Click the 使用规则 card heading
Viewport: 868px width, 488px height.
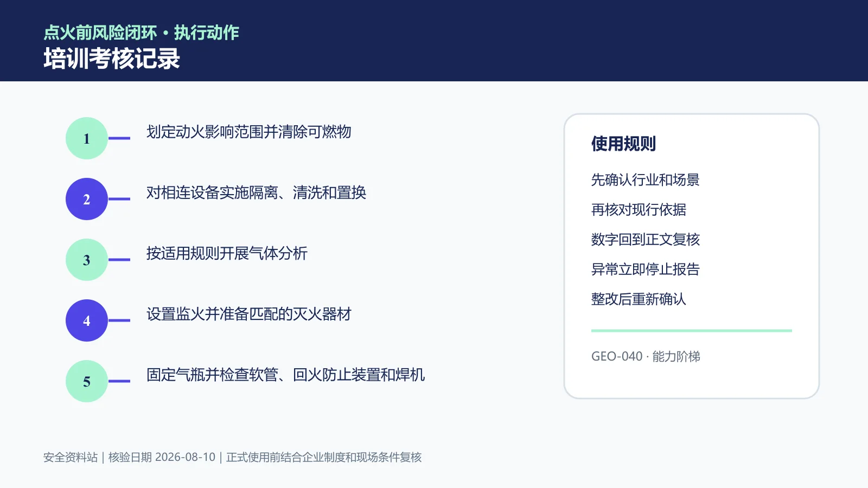click(x=623, y=144)
